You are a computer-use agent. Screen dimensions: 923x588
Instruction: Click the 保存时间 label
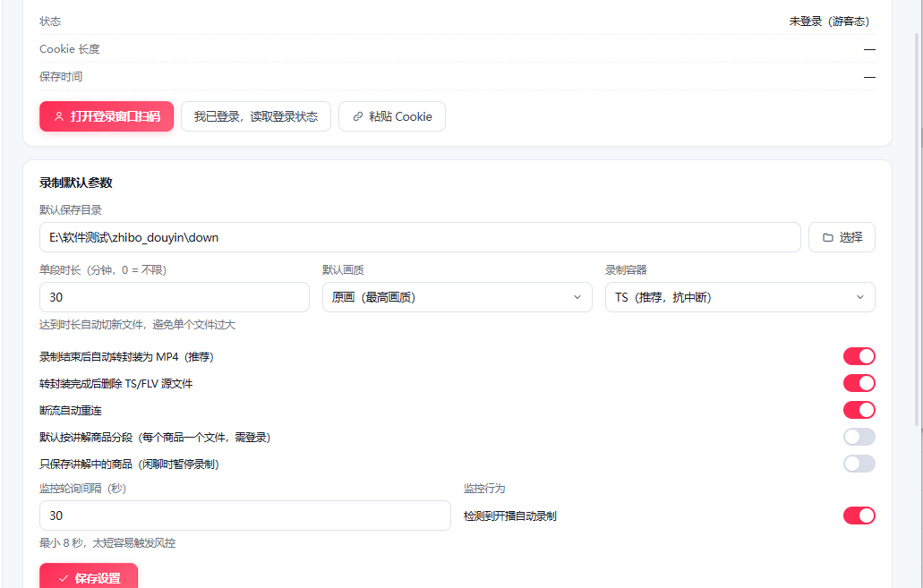click(x=61, y=76)
